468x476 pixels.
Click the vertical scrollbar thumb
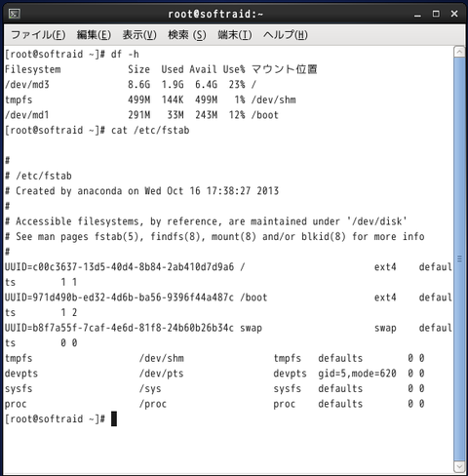(x=459, y=259)
